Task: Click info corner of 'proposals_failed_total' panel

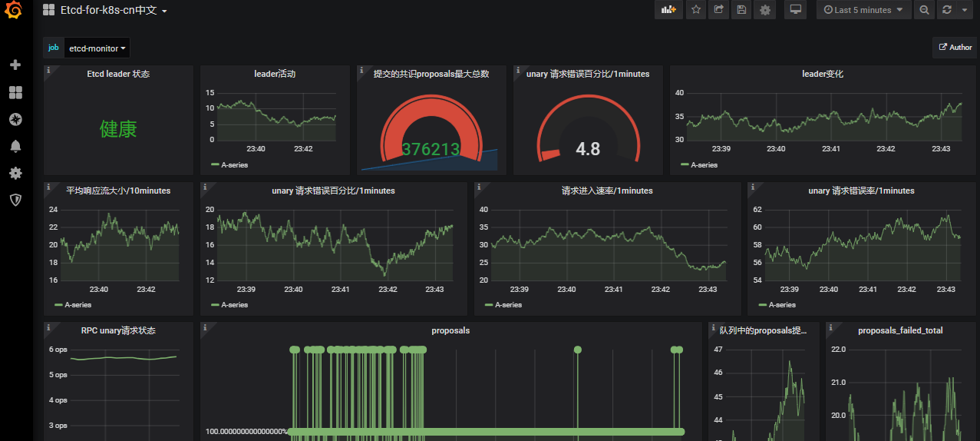Action: click(x=831, y=327)
